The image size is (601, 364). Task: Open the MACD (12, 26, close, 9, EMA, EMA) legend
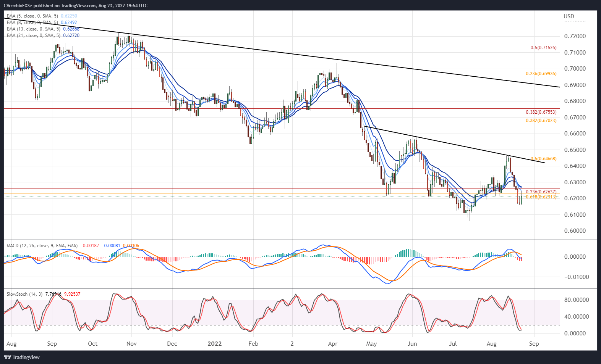[x=42, y=246]
